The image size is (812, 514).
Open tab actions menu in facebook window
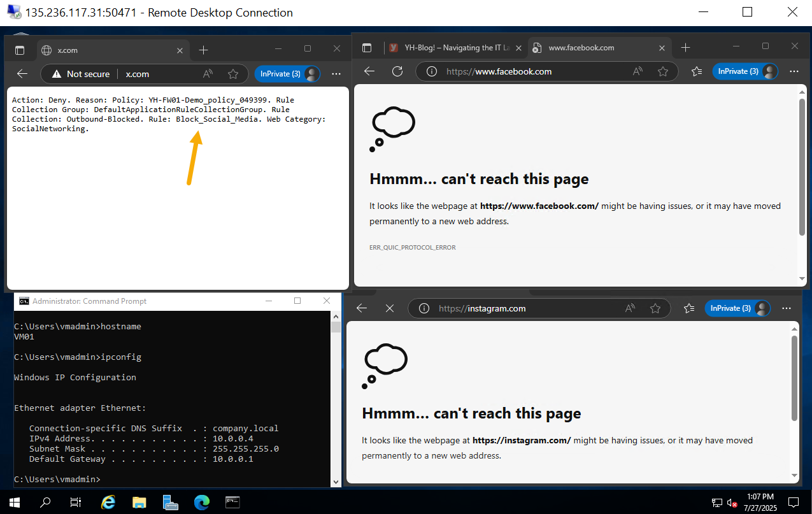[x=367, y=48]
